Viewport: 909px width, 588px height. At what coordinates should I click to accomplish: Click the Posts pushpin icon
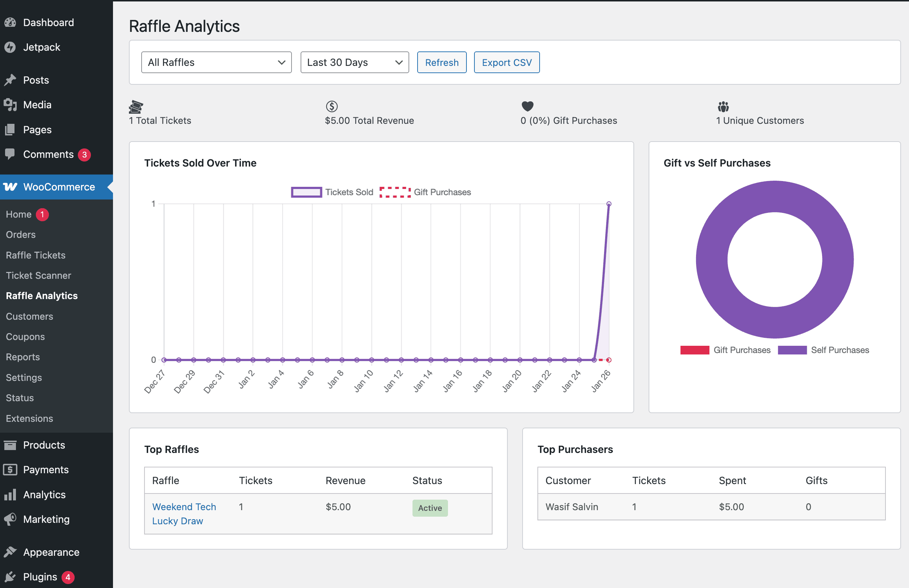(10, 80)
